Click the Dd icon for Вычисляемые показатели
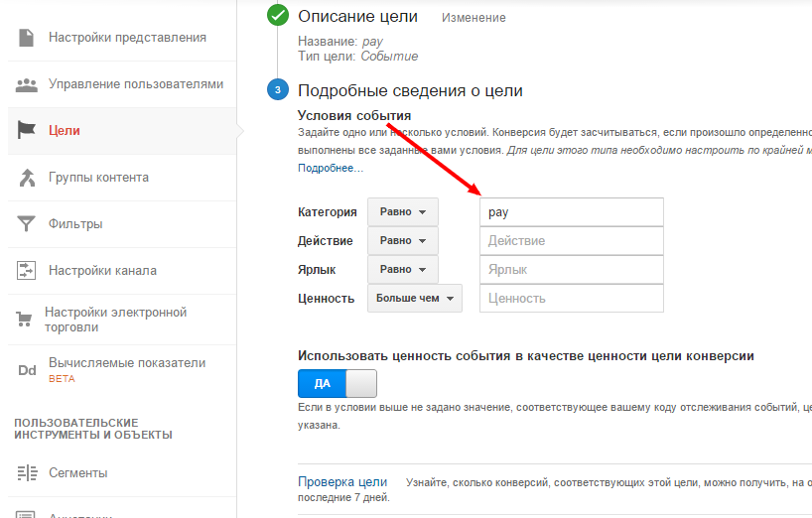The width and height of the screenshot is (812, 518). pos(27,370)
